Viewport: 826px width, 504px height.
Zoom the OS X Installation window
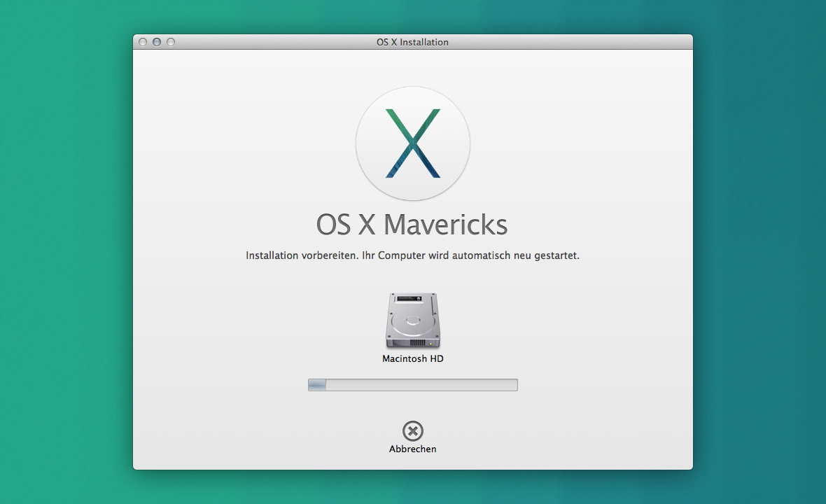[x=171, y=42]
